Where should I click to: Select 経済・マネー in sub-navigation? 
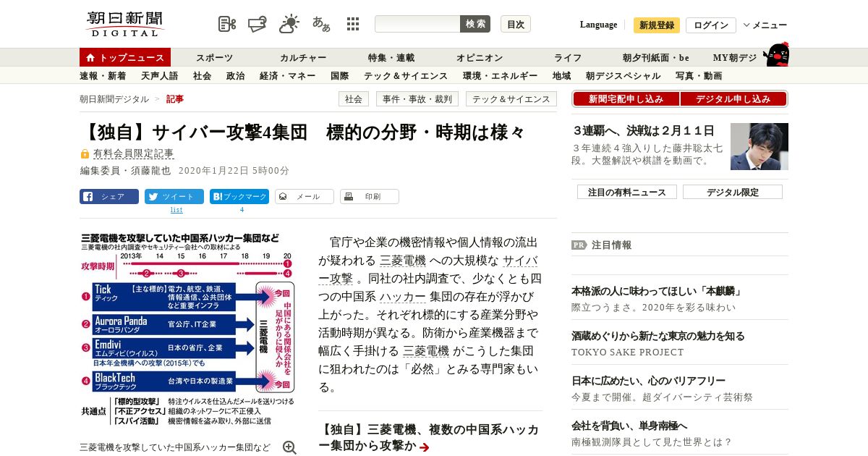coord(288,75)
